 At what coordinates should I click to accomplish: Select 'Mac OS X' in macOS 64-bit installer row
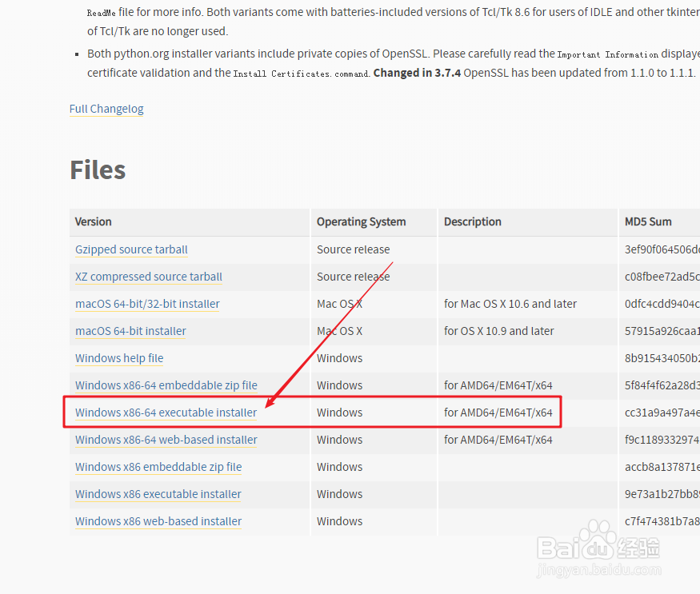pyautogui.click(x=339, y=331)
